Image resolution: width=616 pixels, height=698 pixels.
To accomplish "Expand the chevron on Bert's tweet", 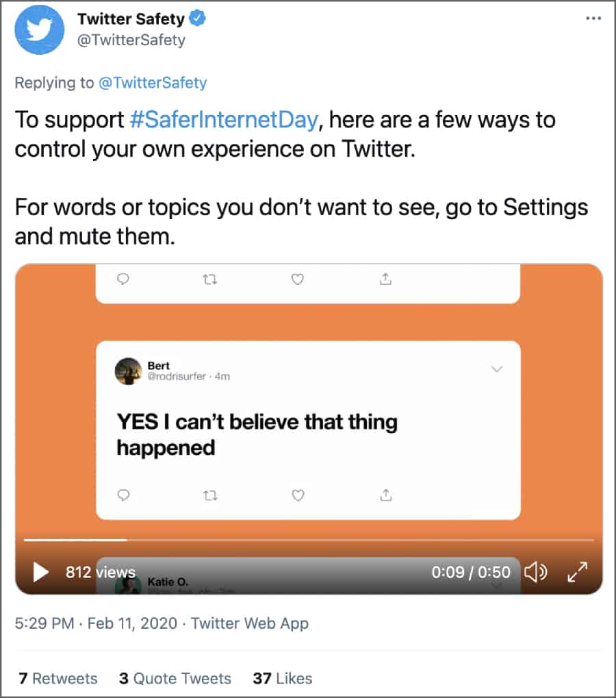I will point(498,369).
